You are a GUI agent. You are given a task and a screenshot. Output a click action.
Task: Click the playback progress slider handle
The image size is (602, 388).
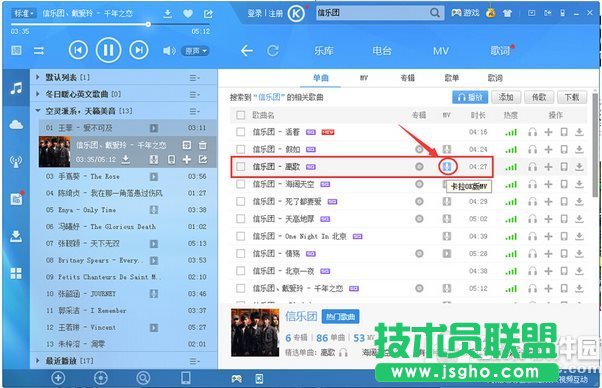point(148,24)
